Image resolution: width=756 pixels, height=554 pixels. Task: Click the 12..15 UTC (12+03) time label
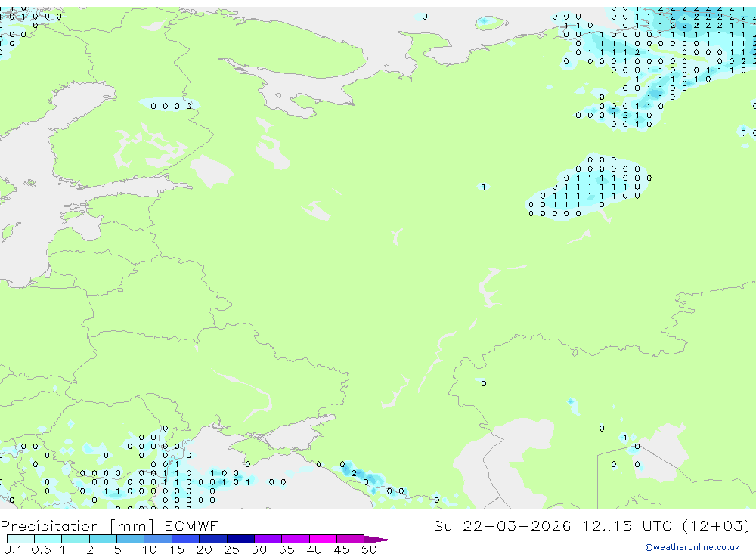click(x=666, y=525)
